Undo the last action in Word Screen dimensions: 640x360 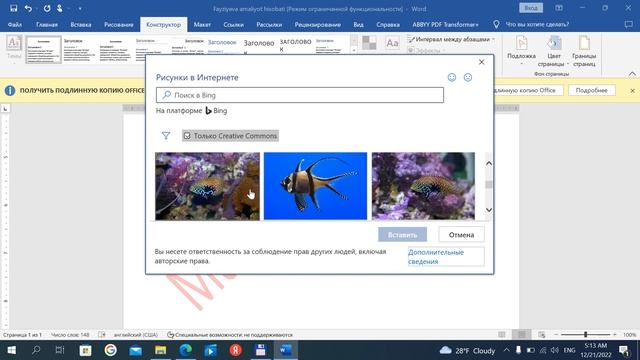(28, 8)
